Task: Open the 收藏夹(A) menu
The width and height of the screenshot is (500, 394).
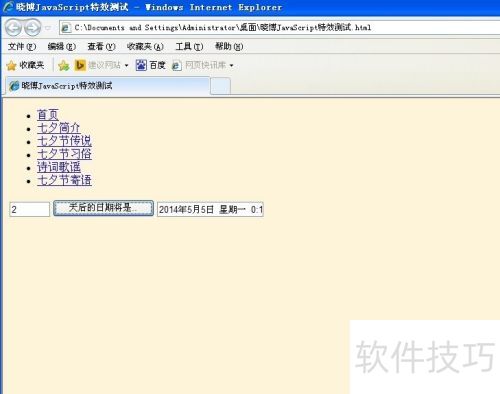Action: [x=145, y=46]
